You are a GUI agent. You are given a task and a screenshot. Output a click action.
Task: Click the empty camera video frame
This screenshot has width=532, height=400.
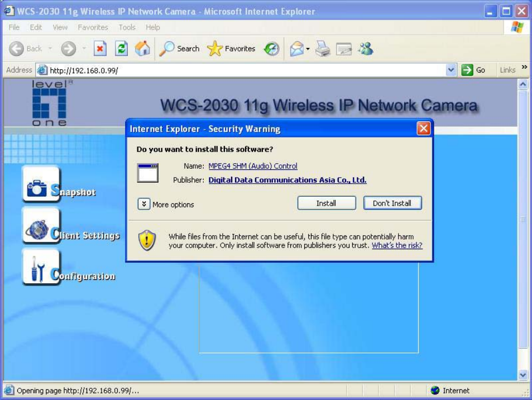(x=308, y=308)
